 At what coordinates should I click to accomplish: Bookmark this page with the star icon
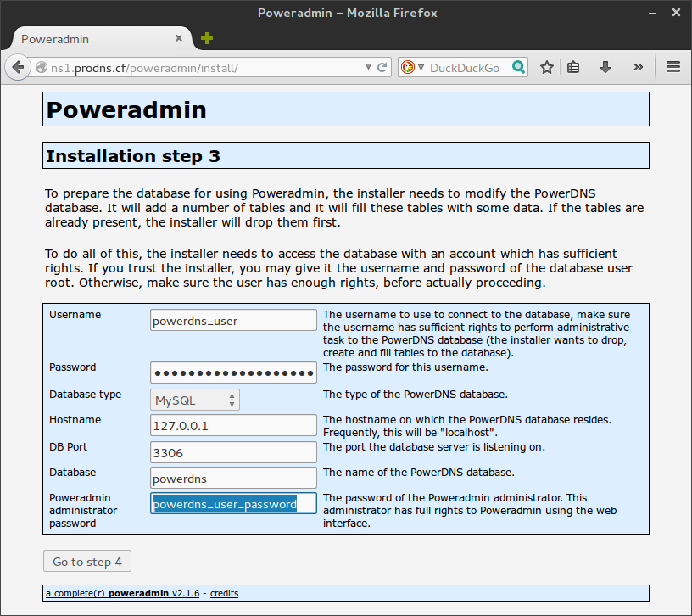(546, 67)
